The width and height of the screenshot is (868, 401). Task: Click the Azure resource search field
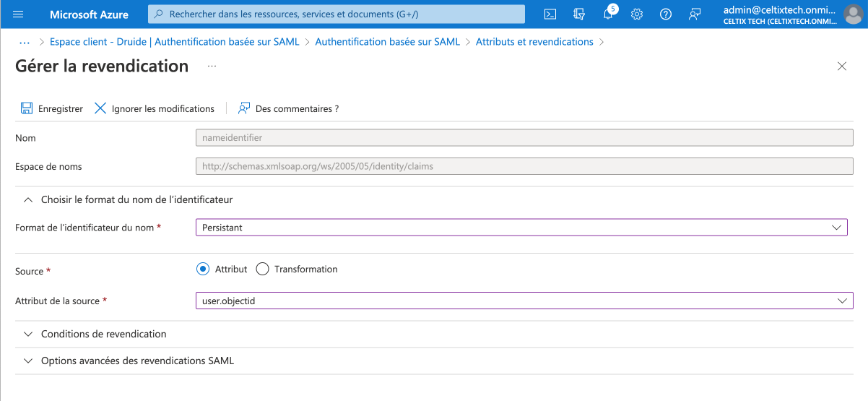coord(337,14)
